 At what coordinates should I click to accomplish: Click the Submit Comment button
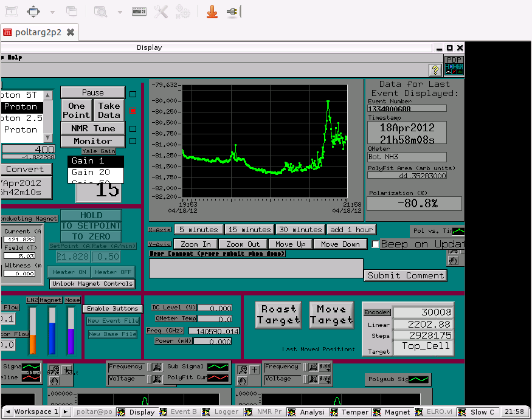click(406, 275)
